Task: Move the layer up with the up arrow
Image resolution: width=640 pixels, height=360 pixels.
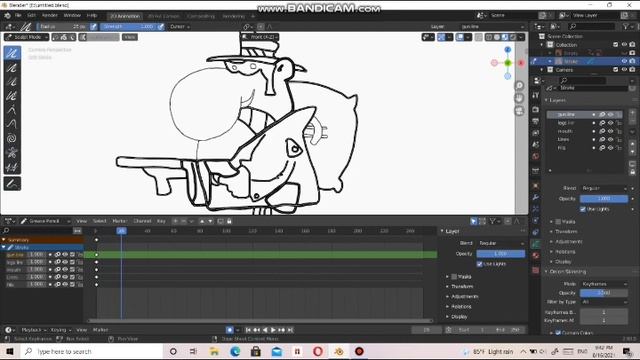Action: tap(632, 144)
